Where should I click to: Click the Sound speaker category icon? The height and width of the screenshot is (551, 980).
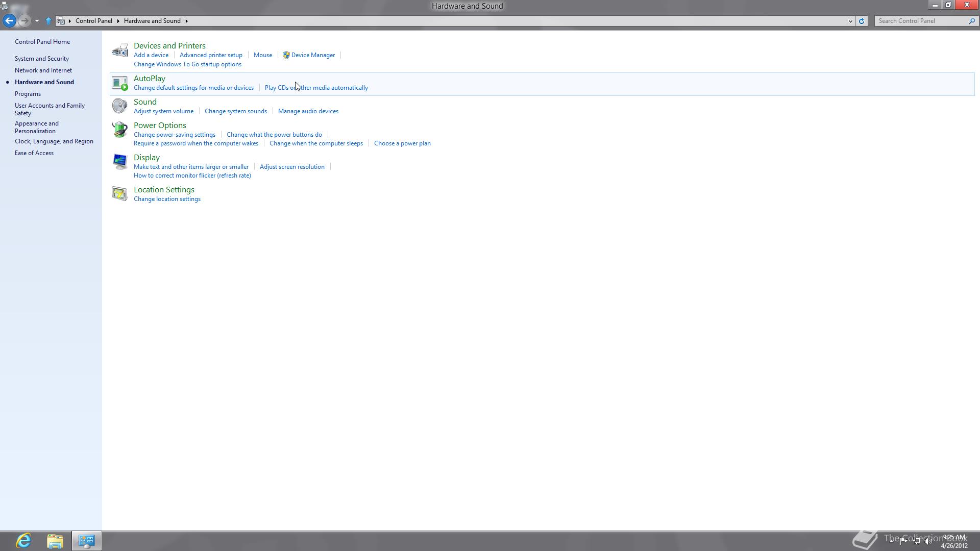point(120,106)
